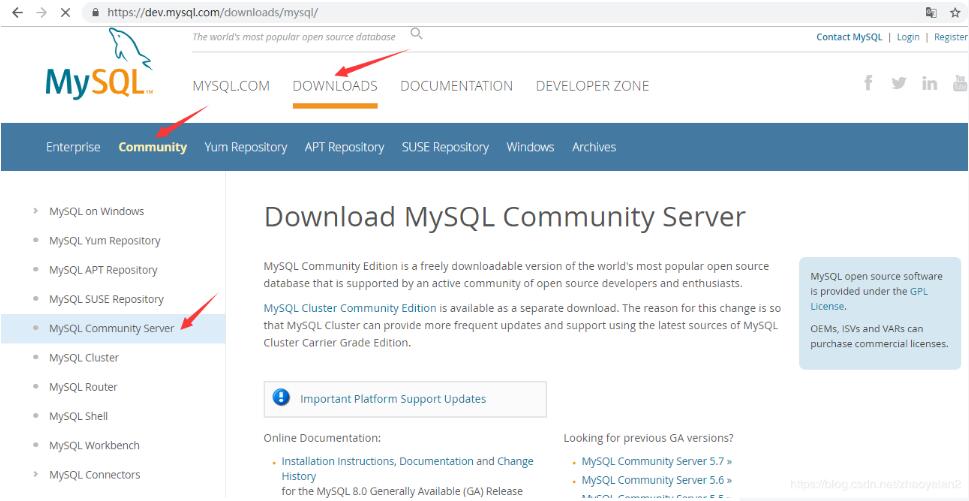Expand the MySQL Connectors chevron
969x501 pixels.
[36, 474]
